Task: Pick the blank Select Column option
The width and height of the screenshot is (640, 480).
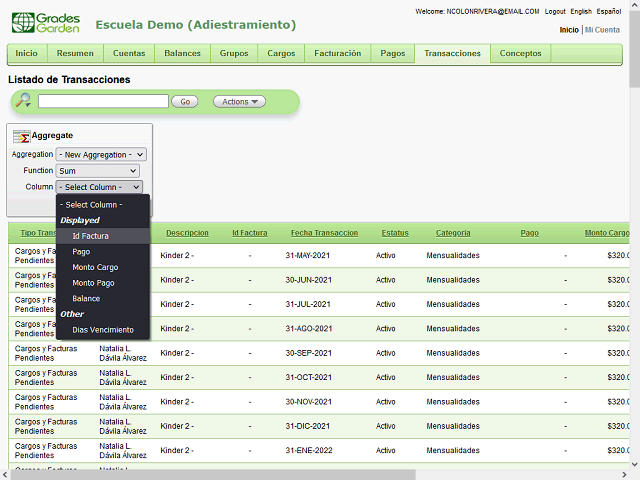Action: point(103,204)
